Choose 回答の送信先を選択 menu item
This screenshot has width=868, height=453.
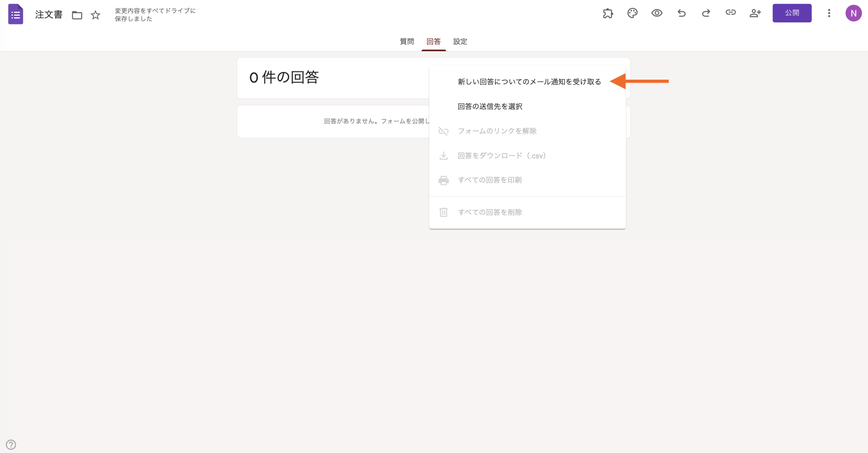490,106
